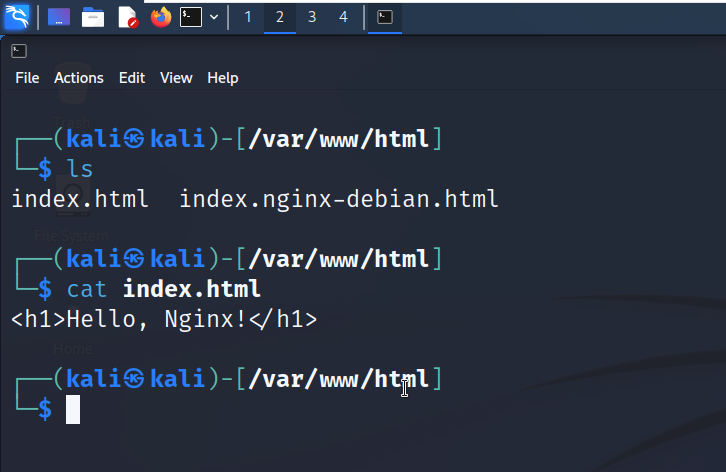Image resolution: width=726 pixels, height=472 pixels.
Task: Click the show desktop panel icon
Action: [x=59, y=17]
